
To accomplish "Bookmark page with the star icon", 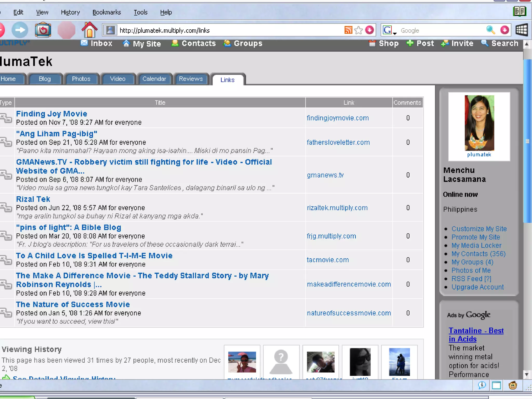I will point(358,30).
